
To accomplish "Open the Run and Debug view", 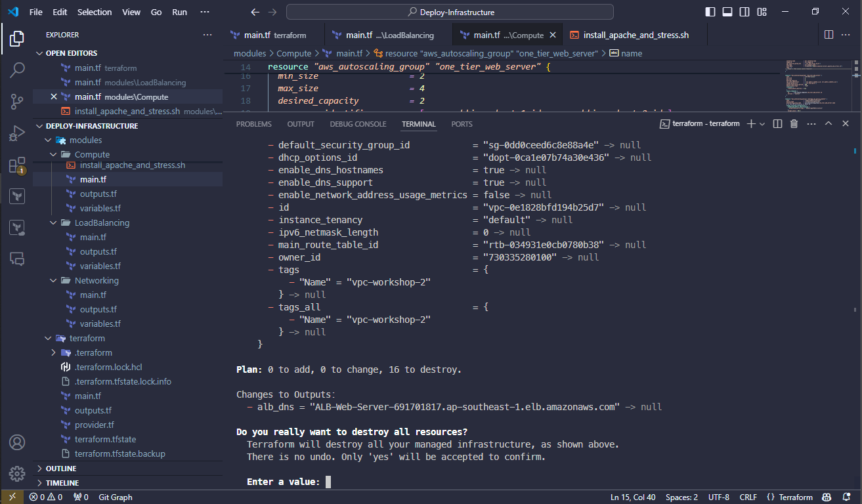I will (x=17, y=133).
